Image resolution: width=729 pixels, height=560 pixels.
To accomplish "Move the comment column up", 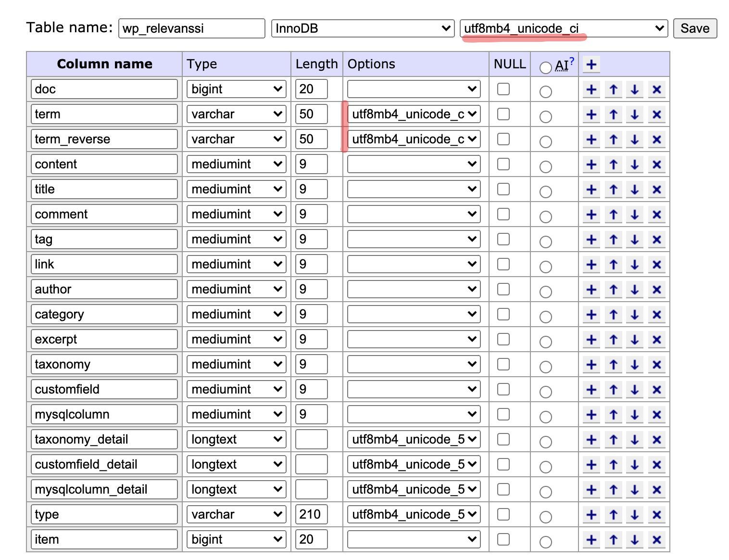I will coord(613,215).
